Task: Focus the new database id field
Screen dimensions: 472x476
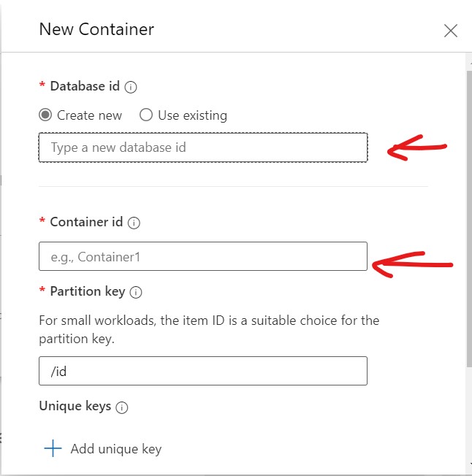Action: point(202,147)
